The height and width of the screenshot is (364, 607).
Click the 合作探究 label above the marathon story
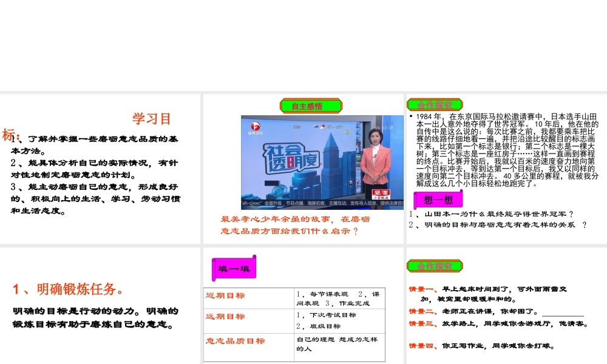(435, 104)
